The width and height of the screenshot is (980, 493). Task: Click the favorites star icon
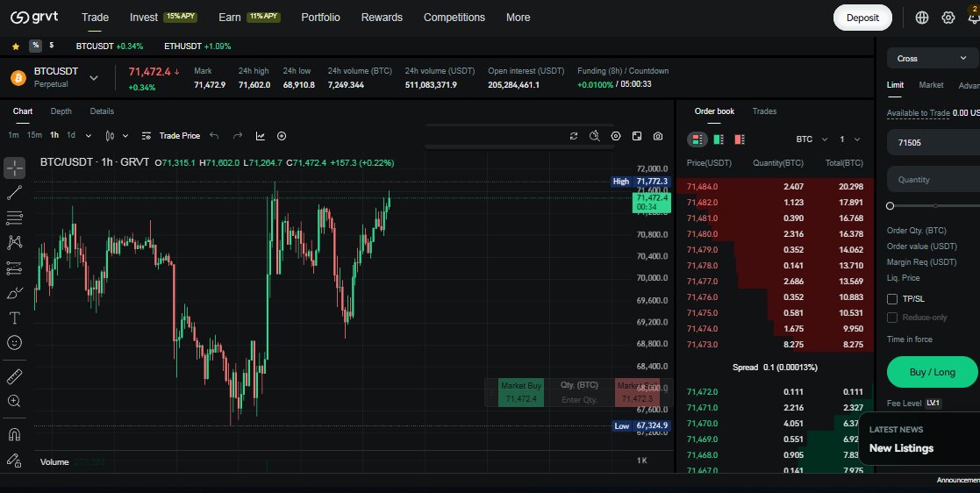click(x=16, y=46)
